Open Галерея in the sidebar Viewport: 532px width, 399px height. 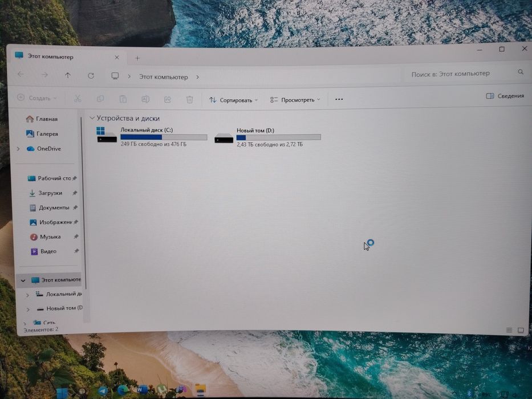[x=42, y=134]
